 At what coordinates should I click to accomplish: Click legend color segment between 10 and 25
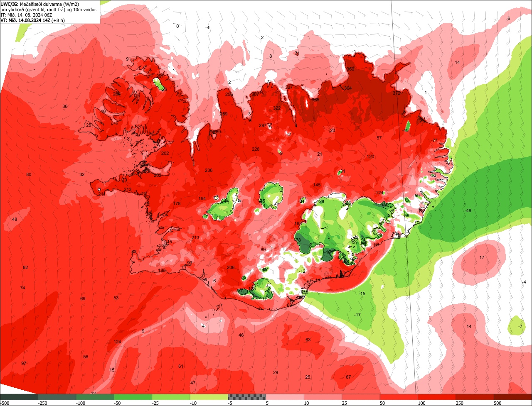[323, 397]
